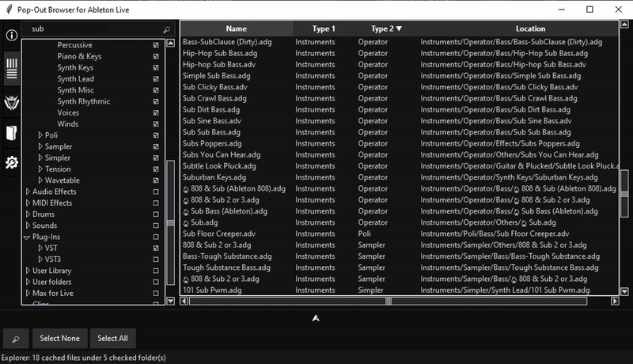The width and height of the screenshot is (633, 364).
Task: Open the settings gear sidebar icon
Action: tap(12, 162)
